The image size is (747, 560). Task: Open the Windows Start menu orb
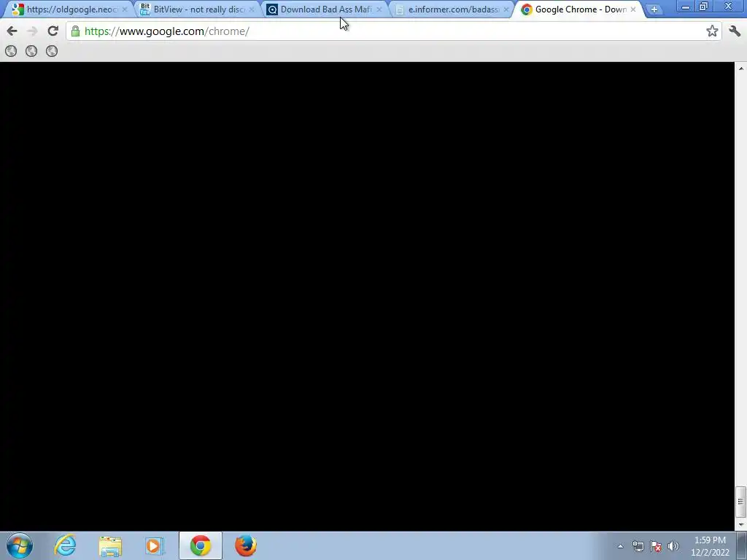point(20,545)
